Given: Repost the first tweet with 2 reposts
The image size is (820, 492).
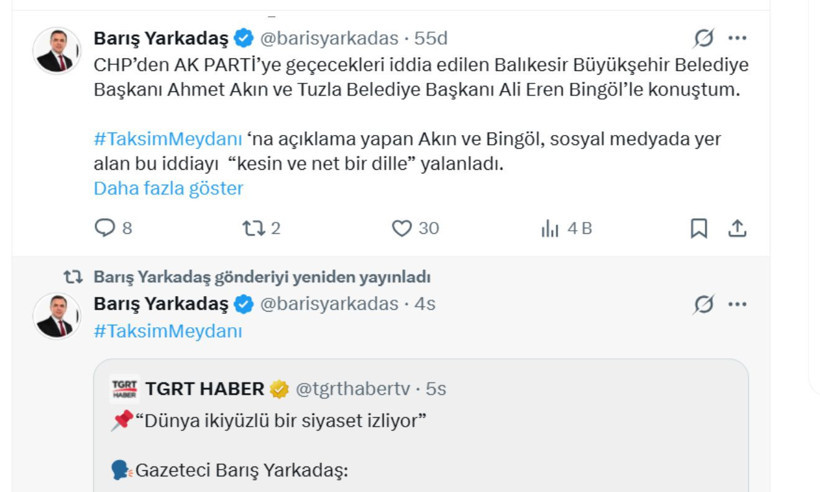Looking at the screenshot, I should pos(254,228).
